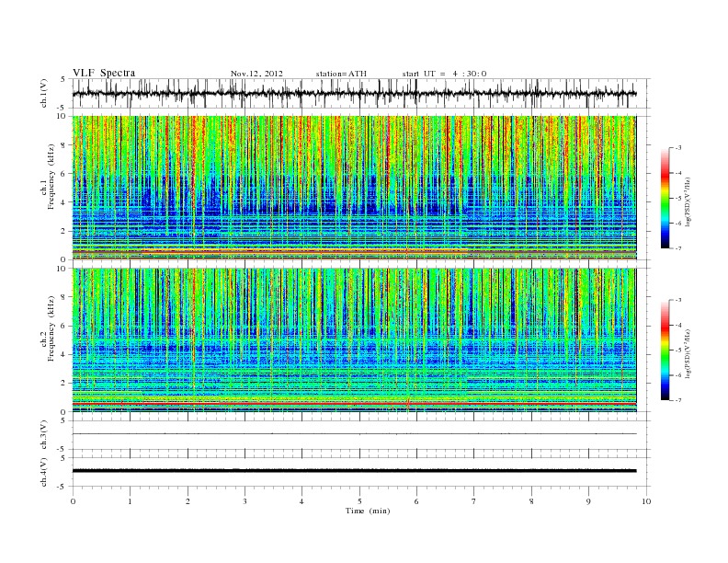Viewport: 728px width, 563px height.
Task: Click the 4 tick label on Time axis
Action: (301, 501)
